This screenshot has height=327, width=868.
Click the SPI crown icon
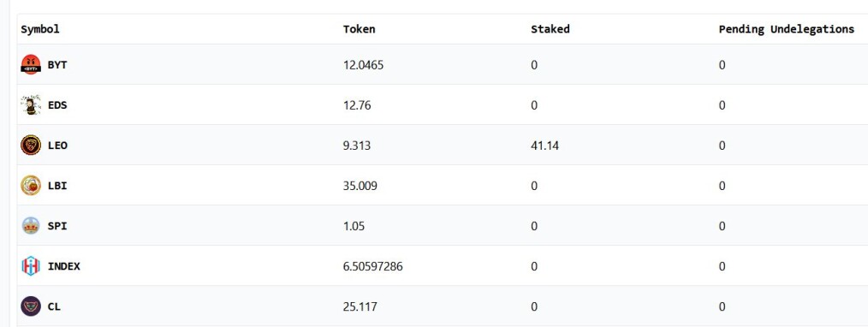(x=31, y=226)
